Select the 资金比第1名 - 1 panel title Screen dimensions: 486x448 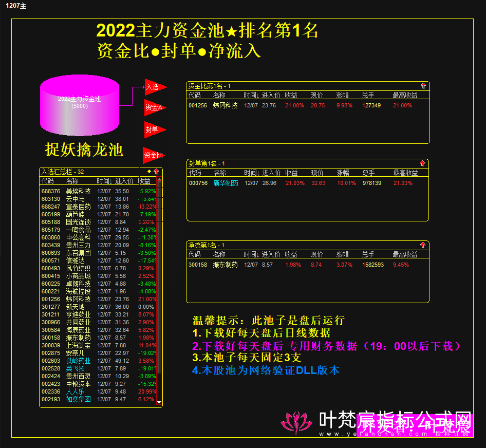click(210, 86)
